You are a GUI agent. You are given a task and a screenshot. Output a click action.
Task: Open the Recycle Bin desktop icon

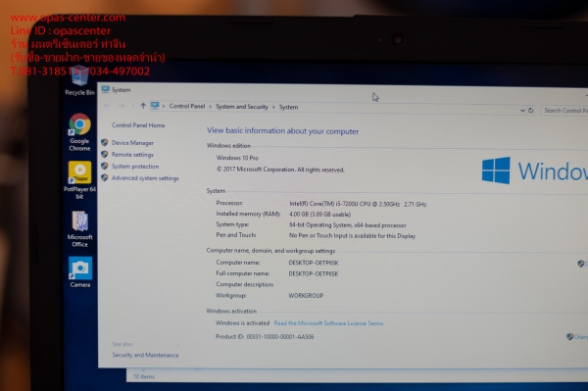pyautogui.click(x=79, y=80)
